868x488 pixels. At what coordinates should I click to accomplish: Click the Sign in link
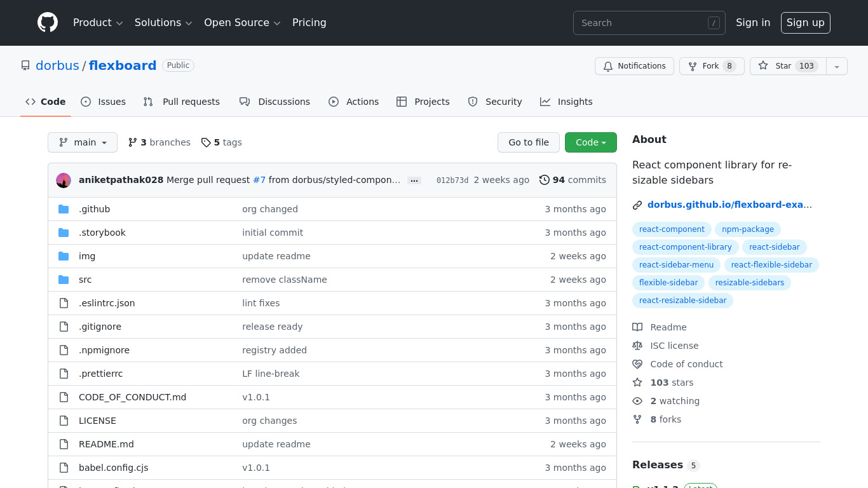point(753,22)
